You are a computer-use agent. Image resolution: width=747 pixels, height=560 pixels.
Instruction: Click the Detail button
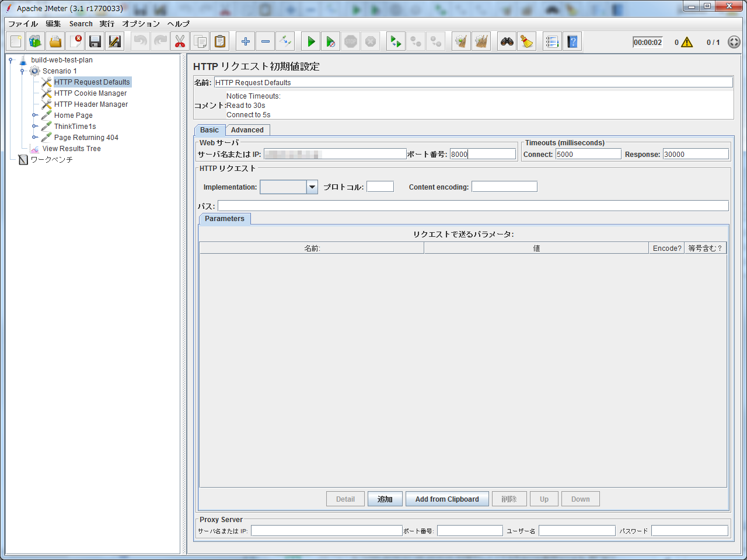pyautogui.click(x=345, y=499)
